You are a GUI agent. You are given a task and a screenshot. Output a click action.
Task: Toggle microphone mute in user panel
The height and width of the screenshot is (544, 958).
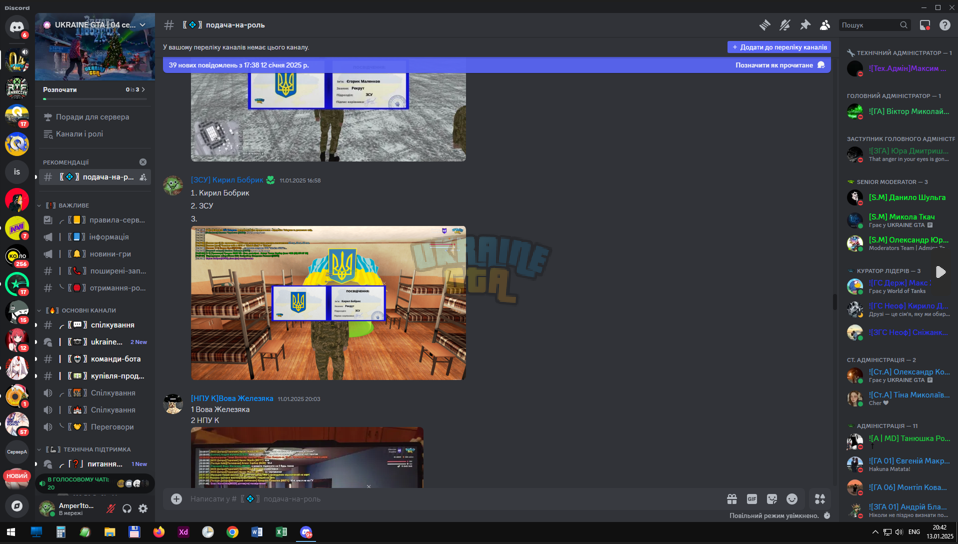(x=111, y=509)
